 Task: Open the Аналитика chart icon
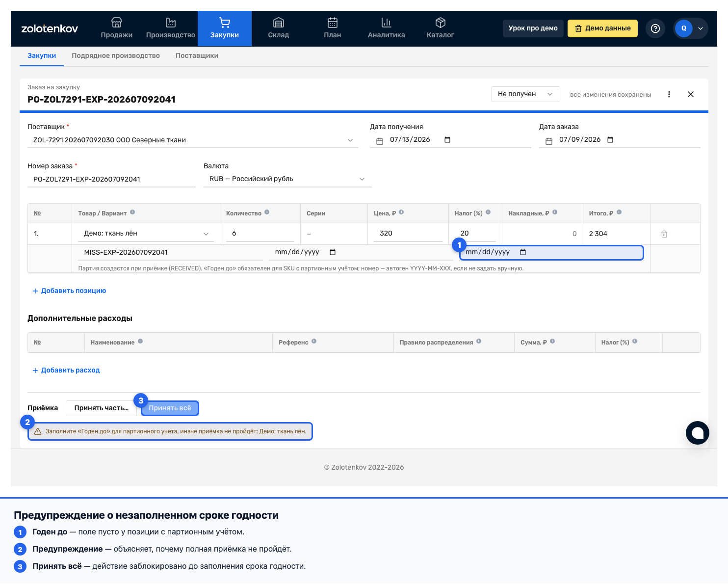point(387,23)
